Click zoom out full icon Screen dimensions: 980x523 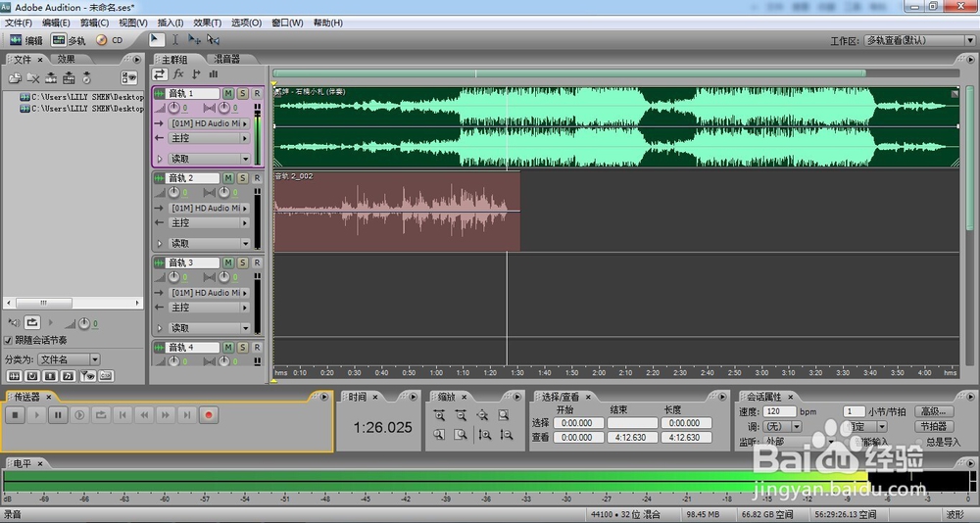pos(482,415)
